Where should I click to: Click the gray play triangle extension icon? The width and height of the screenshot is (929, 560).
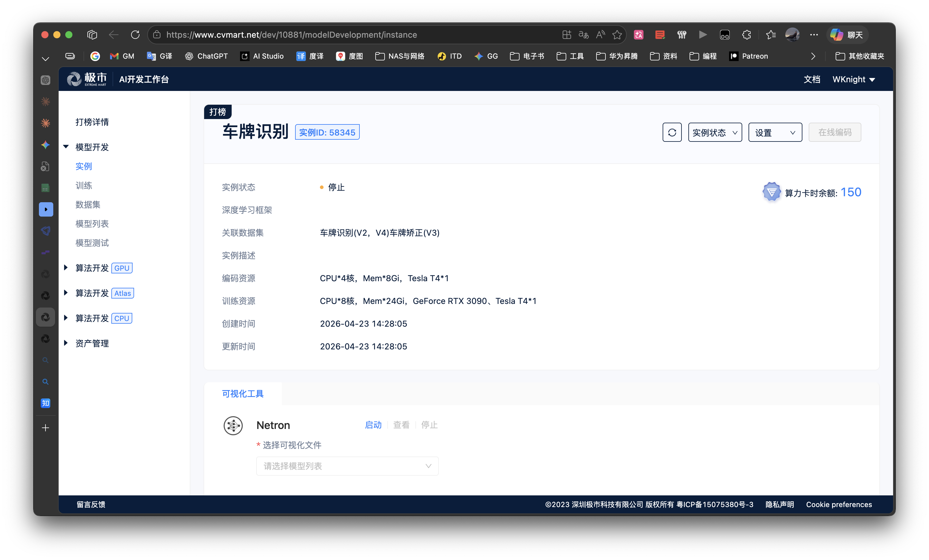[x=703, y=35]
